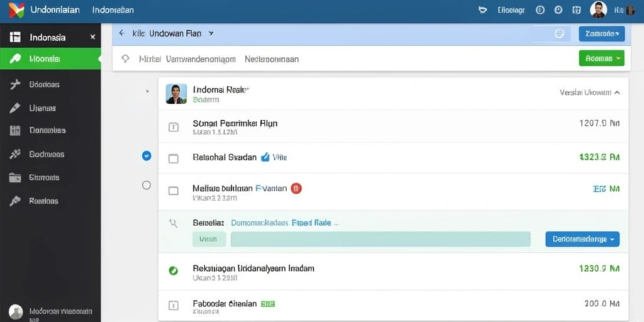The image size is (644, 322).
Task: Click the icon beside Sunert Pearimkel Flupn
Action: click(x=174, y=127)
